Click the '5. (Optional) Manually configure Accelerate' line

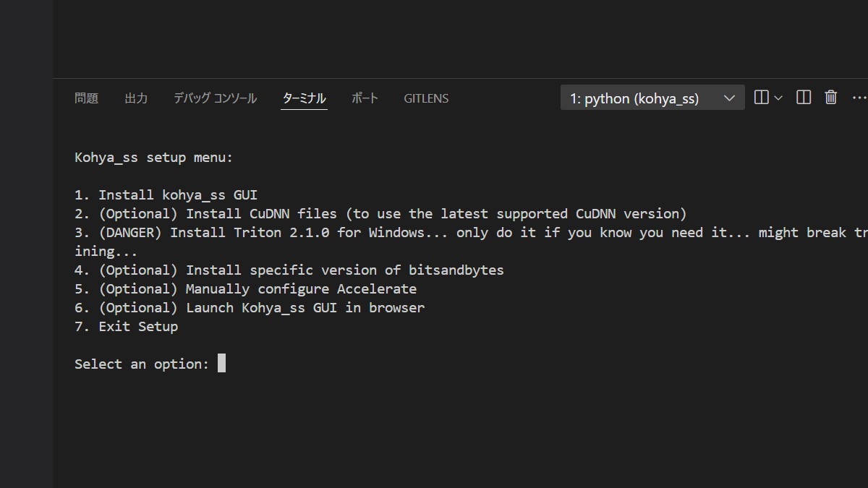[246, 289]
